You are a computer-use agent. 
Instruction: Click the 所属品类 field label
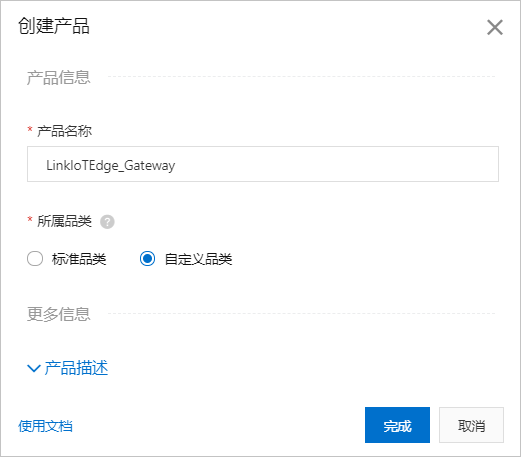click(64, 221)
